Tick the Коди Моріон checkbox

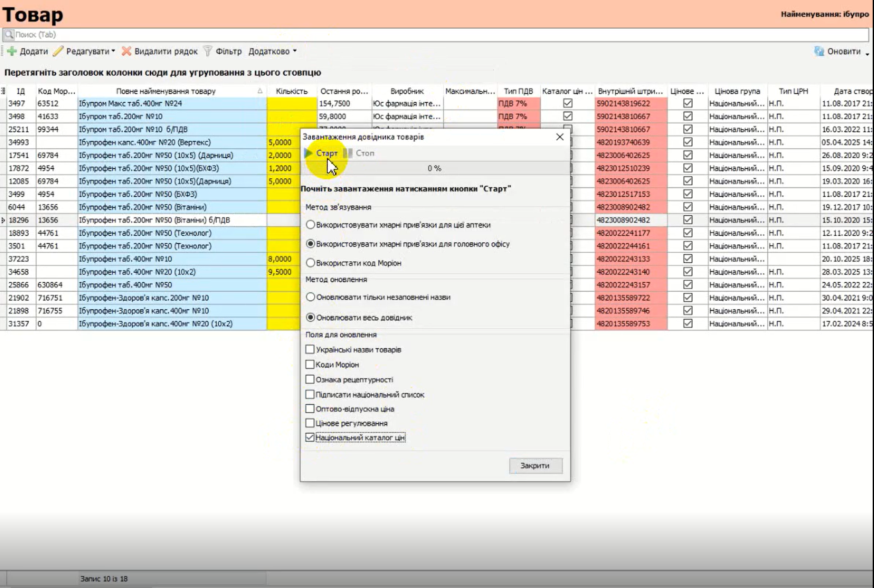(x=310, y=364)
